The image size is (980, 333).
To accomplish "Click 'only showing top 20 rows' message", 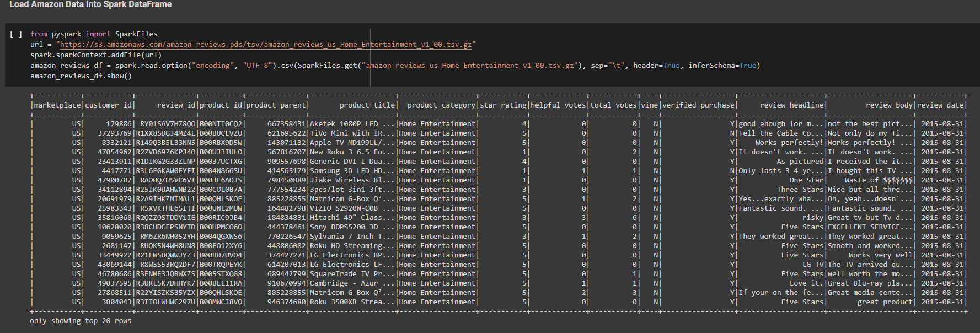I will (81, 321).
